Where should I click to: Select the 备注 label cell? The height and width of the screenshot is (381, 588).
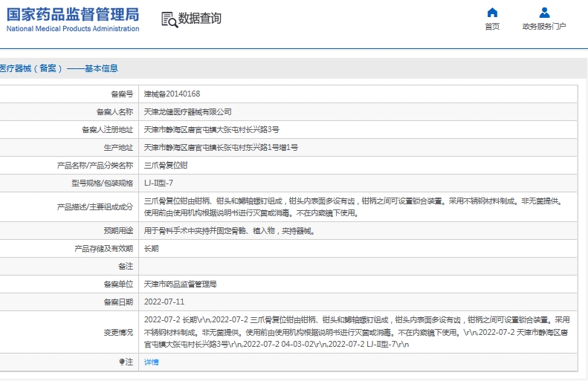(69, 267)
